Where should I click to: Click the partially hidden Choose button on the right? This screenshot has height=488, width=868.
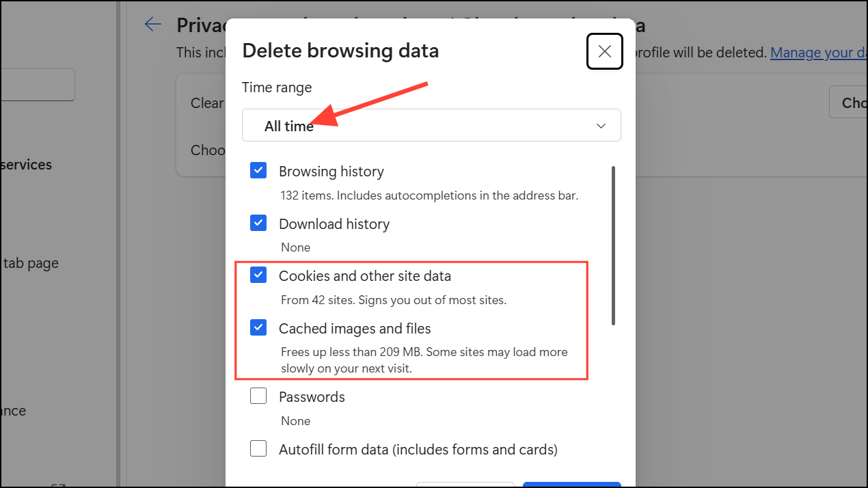(849, 103)
